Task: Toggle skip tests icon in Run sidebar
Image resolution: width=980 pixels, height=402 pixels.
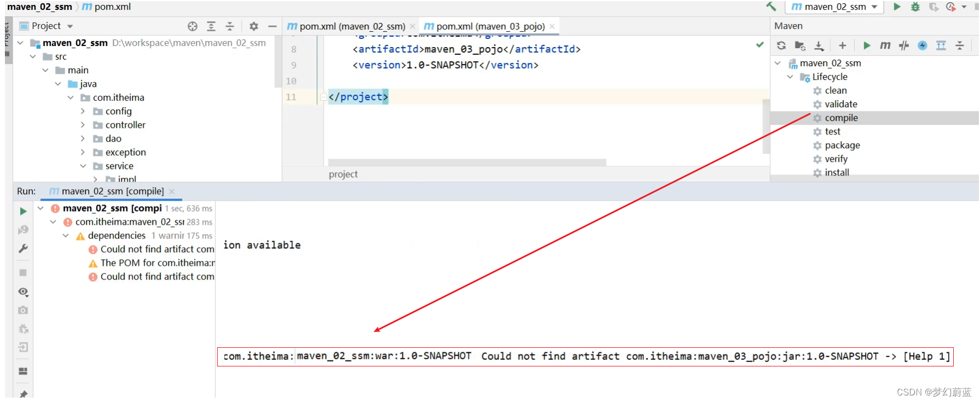Action: [x=23, y=230]
